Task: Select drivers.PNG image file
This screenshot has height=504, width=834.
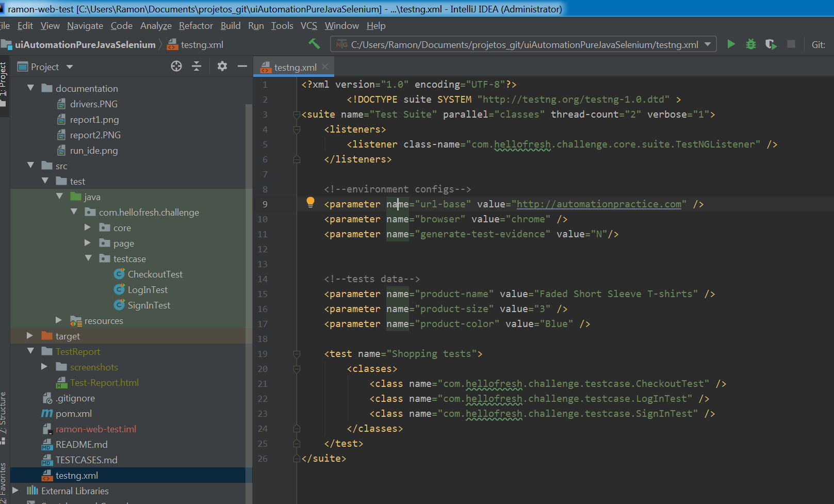Action: click(93, 104)
